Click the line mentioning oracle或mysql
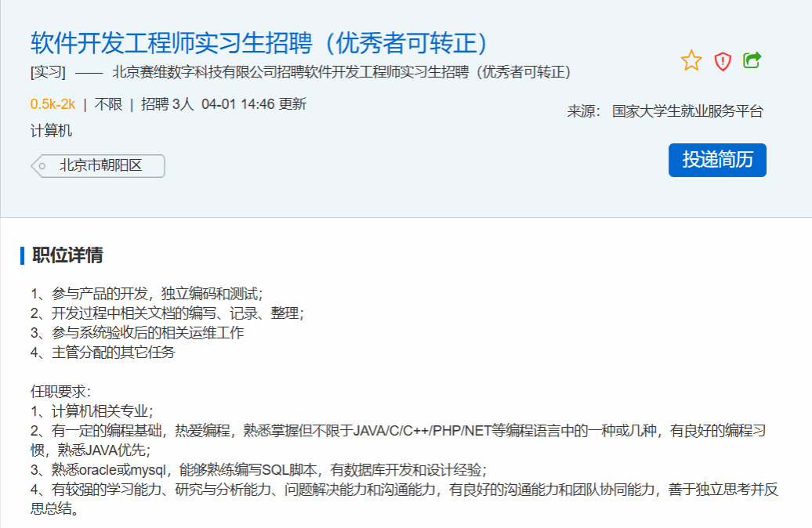 point(259,470)
